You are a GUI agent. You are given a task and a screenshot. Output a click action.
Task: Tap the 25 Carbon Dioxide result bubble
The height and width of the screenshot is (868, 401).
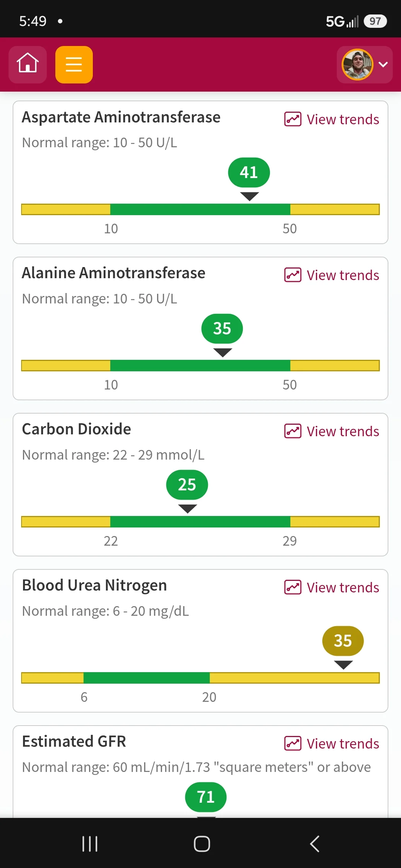coord(187,485)
